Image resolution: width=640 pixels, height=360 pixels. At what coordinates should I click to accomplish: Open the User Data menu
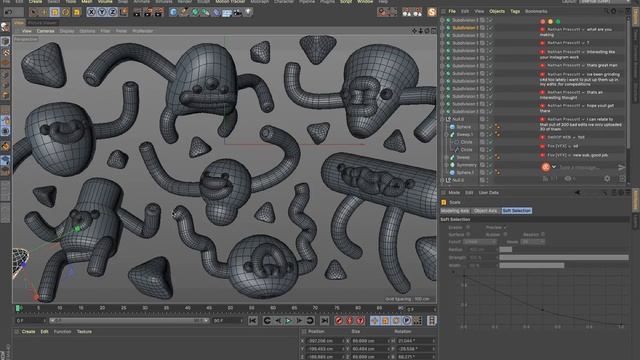coord(489,193)
